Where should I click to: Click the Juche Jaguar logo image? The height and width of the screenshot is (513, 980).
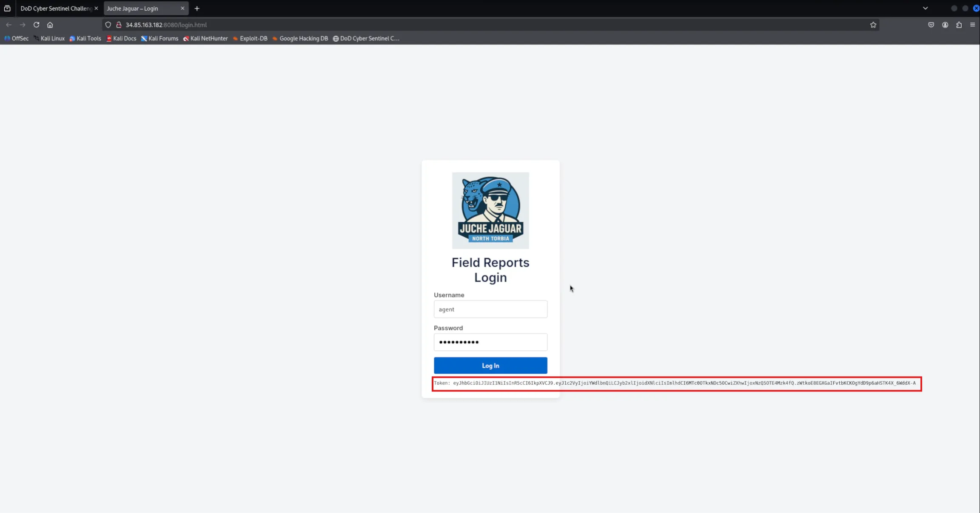pos(490,210)
